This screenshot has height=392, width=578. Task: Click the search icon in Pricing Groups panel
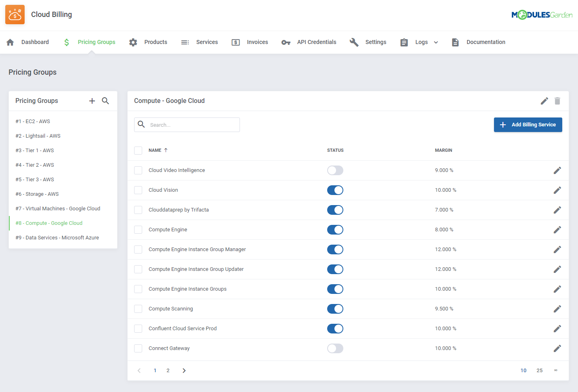coord(105,101)
